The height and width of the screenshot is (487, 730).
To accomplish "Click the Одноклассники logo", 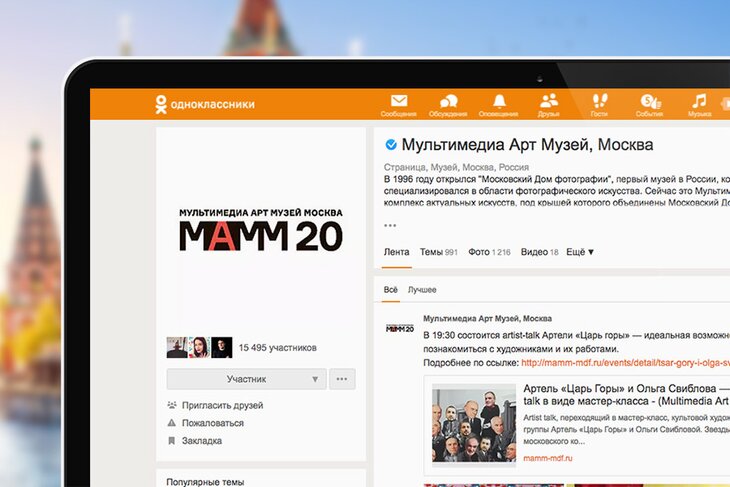I will [x=205, y=104].
